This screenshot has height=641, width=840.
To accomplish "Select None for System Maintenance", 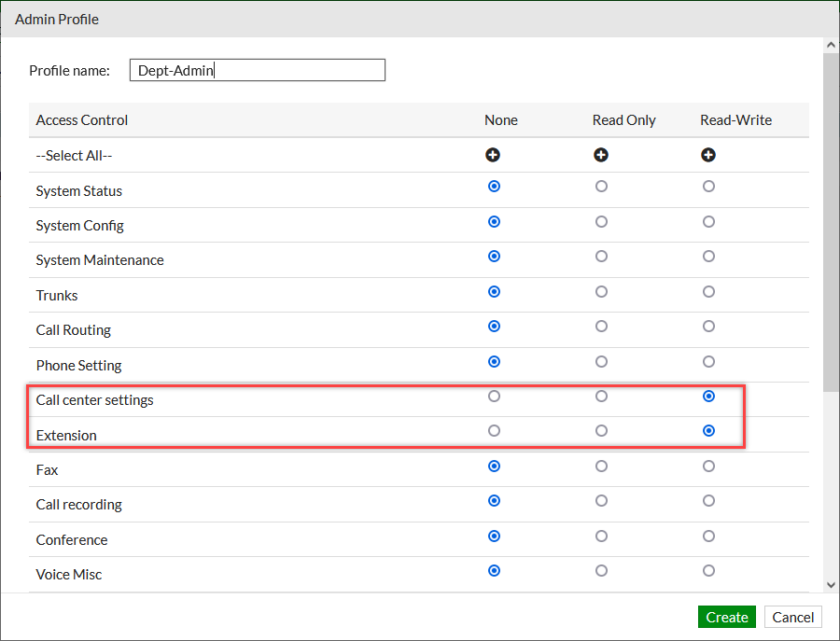I will coord(493,257).
